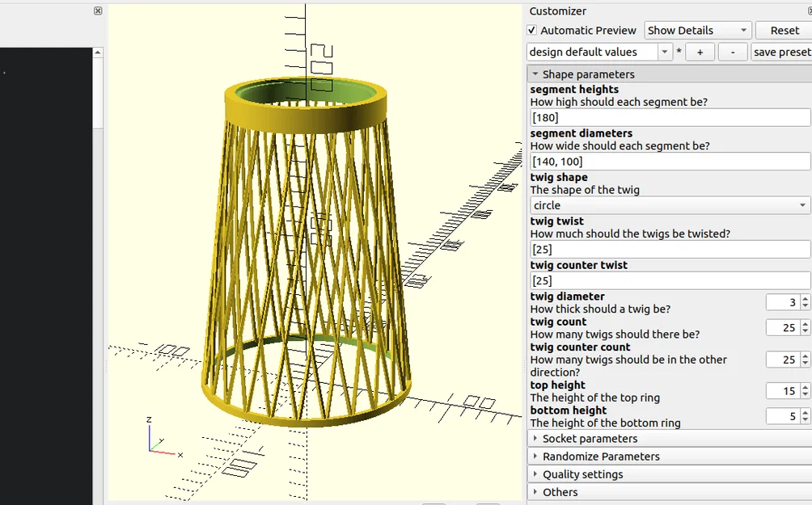Decrement the bottom height stepper
The height and width of the screenshot is (505, 812).
[805, 420]
